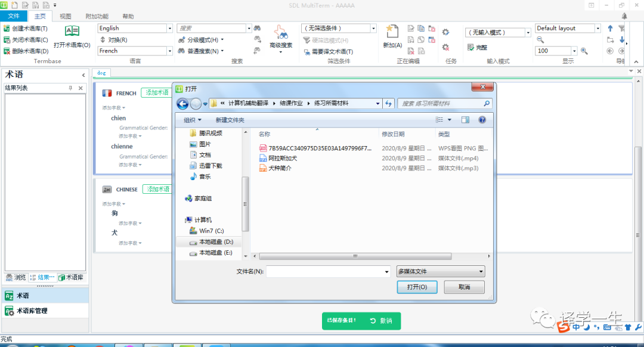Click 需要译文术语(T) filter icon
644x347 pixels.
pos(307,52)
